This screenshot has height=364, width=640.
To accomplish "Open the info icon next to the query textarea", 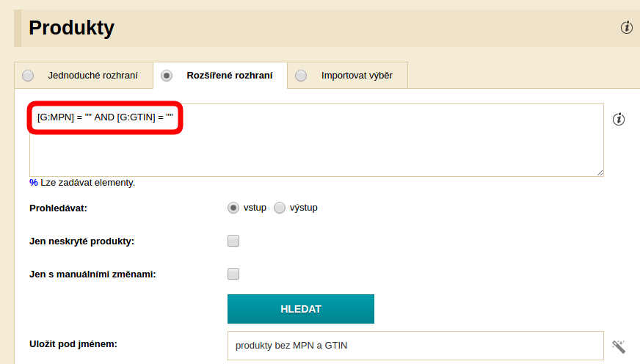I will coord(619,119).
